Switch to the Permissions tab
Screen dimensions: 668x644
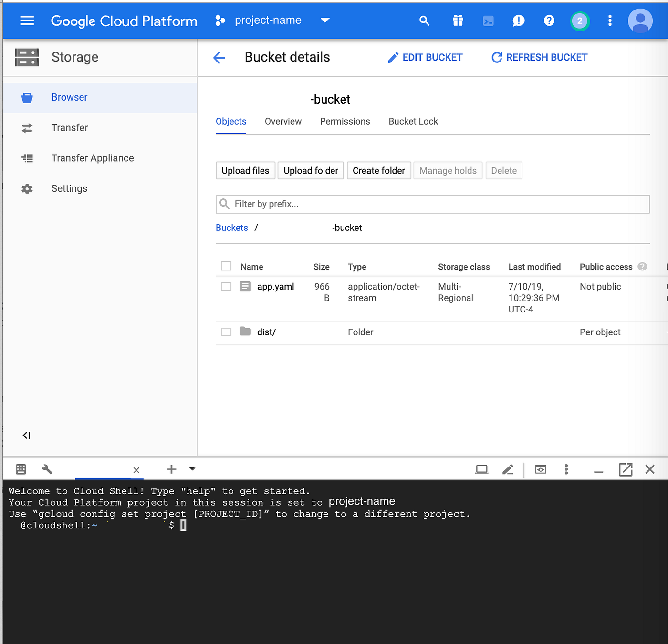(x=345, y=121)
